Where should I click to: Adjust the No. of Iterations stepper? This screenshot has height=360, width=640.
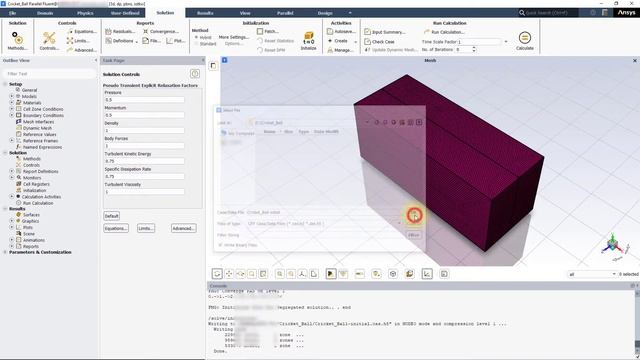[x=473, y=49]
